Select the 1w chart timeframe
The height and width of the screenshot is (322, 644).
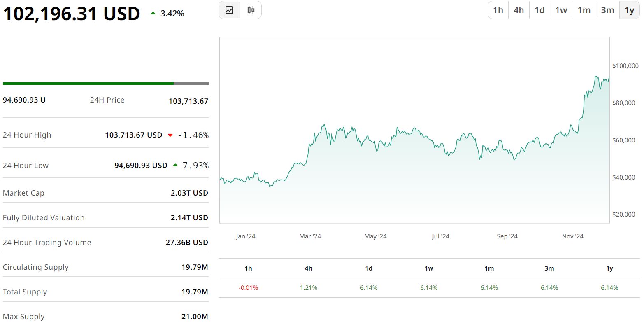click(561, 10)
